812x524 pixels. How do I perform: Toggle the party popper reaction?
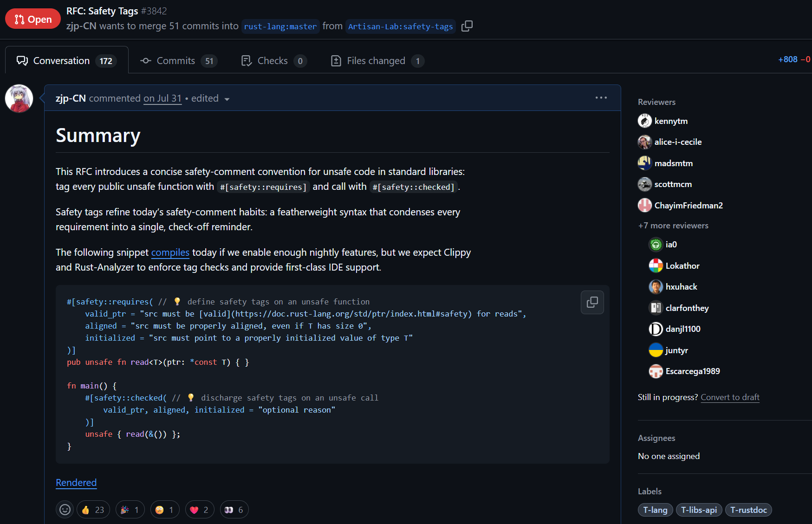tap(130, 510)
